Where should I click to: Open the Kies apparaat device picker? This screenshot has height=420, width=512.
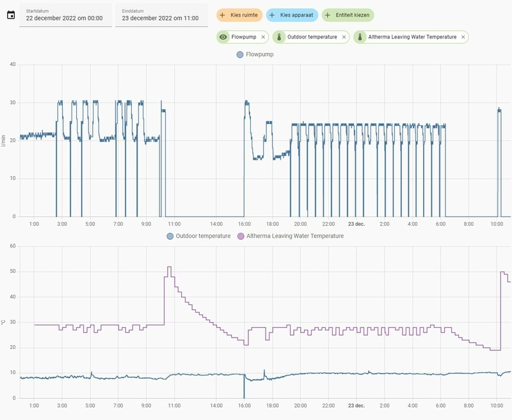tap(292, 15)
